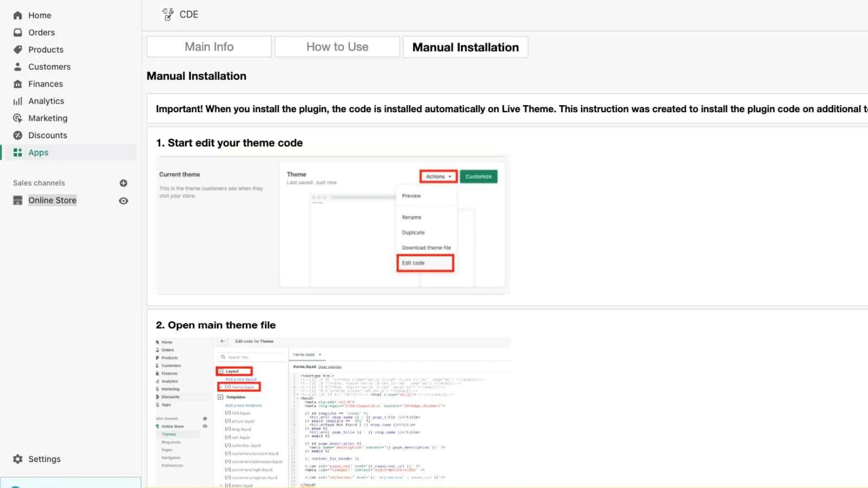Click '2. Open main theme file' heading
868x488 pixels.
tap(216, 325)
